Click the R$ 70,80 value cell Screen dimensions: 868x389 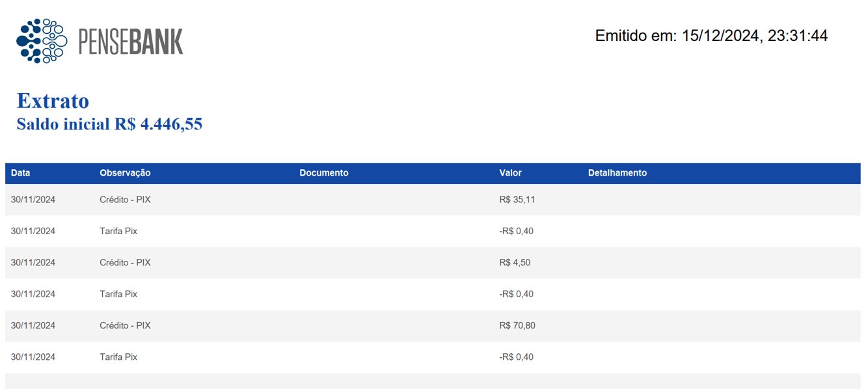(x=517, y=325)
